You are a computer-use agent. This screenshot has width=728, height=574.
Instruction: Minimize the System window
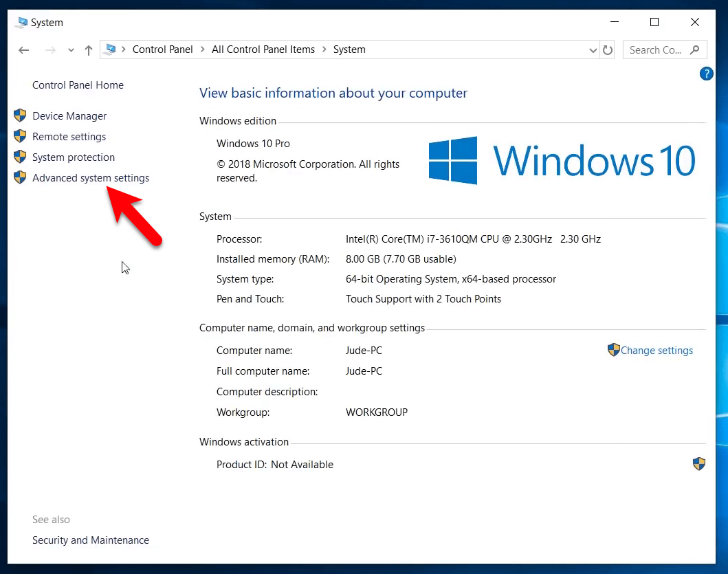tap(615, 22)
